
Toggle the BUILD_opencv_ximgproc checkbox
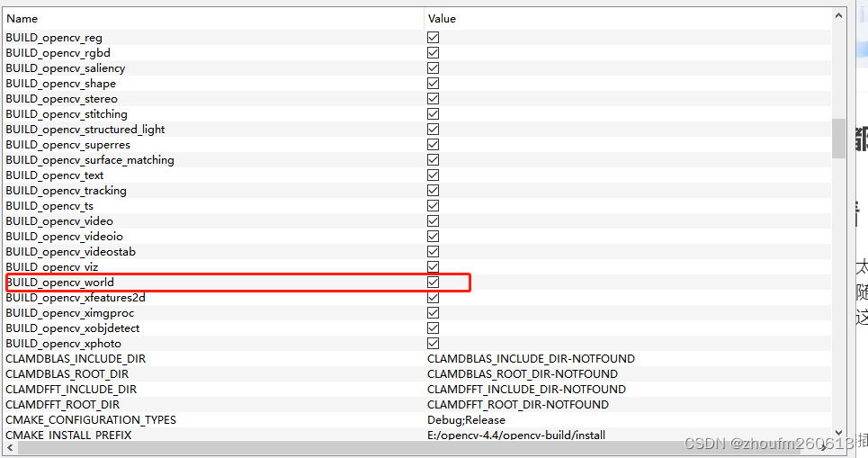click(x=433, y=313)
